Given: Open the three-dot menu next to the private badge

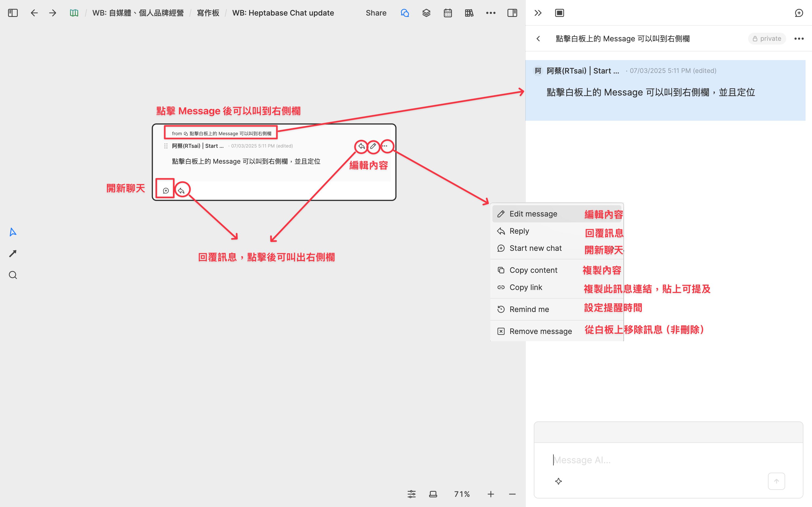Looking at the screenshot, I should pos(799,39).
